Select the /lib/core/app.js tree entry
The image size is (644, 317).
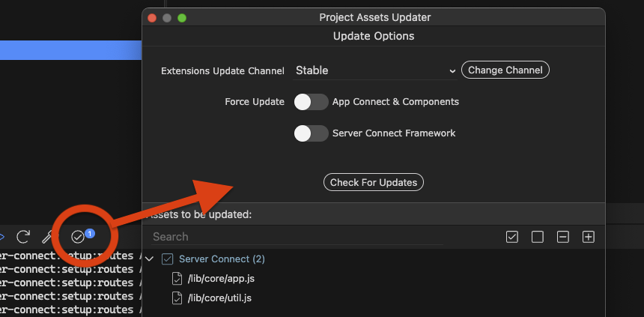221,278
